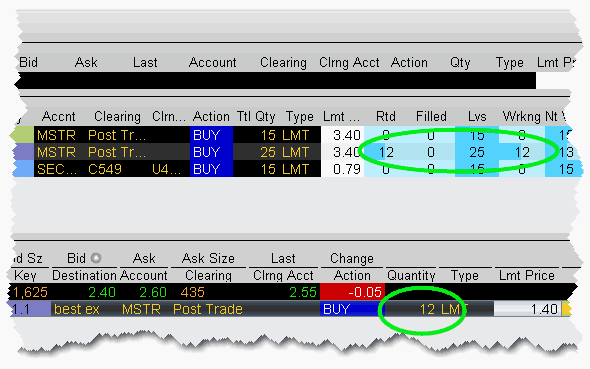Click the Lmt Price column header
Image resolution: width=590 pixels, height=369 pixels.
coord(527,275)
